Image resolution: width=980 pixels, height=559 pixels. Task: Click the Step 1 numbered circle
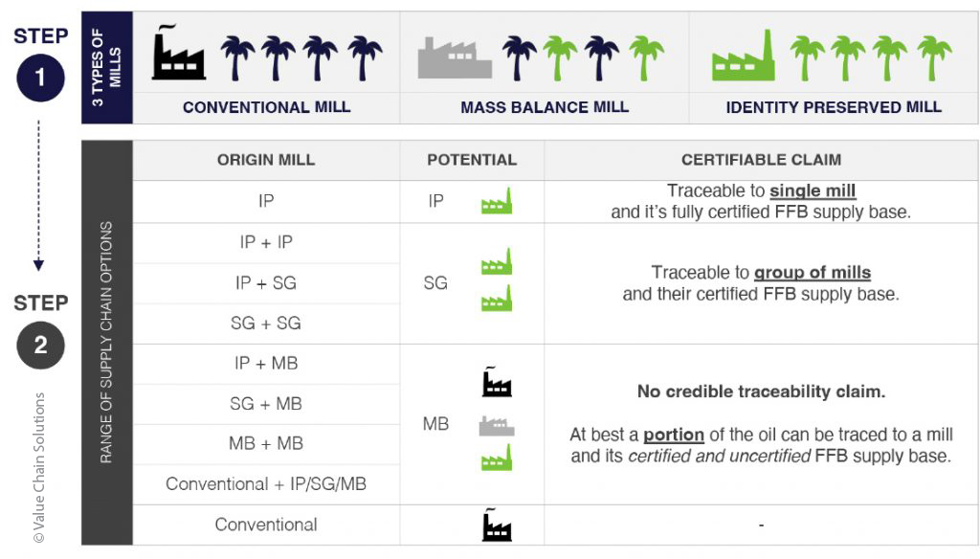pyautogui.click(x=40, y=78)
